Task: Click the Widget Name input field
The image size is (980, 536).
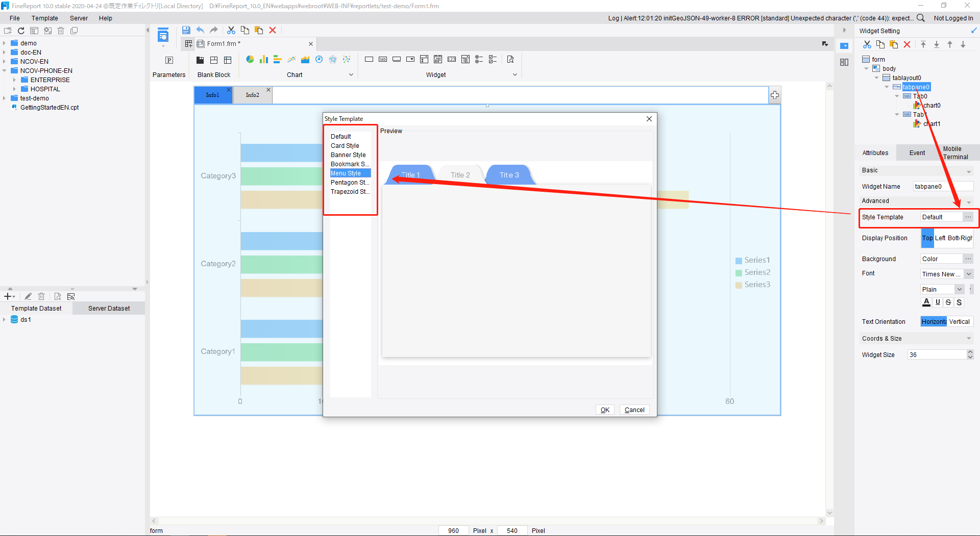Action: [943, 187]
